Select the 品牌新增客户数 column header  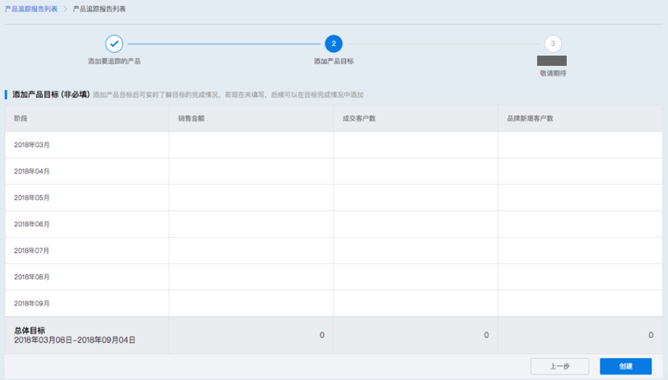530,118
